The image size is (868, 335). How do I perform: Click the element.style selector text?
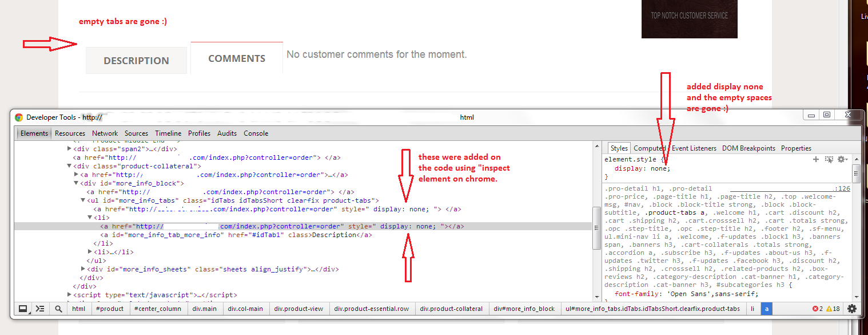point(631,160)
